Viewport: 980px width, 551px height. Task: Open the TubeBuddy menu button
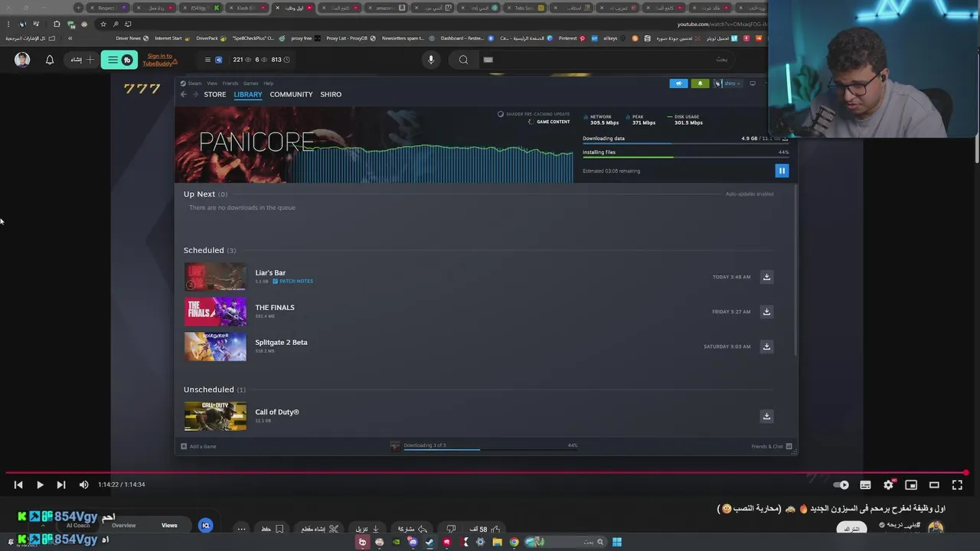[x=119, y=59]
